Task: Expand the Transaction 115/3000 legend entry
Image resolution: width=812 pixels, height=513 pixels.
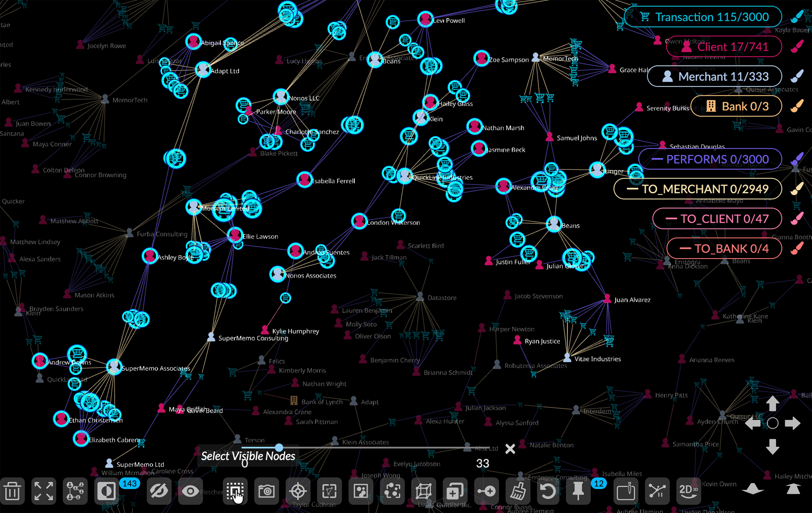Action: click(x=703, y=17)
